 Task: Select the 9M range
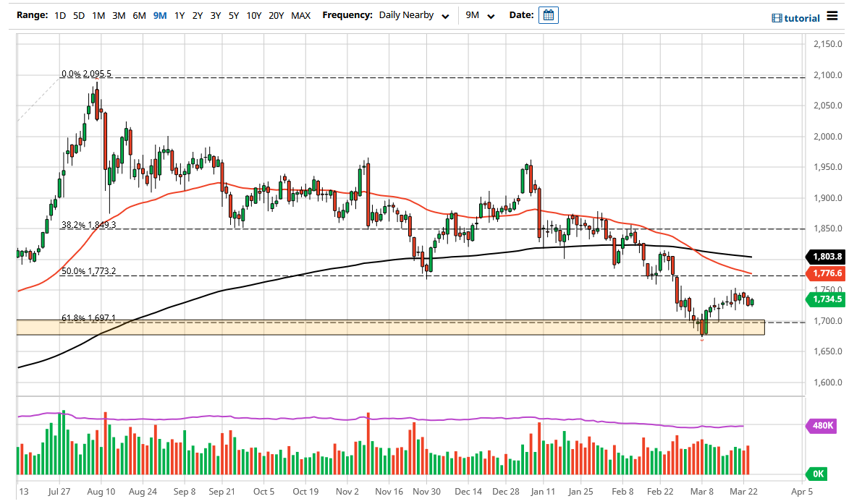tap(160, 16)
